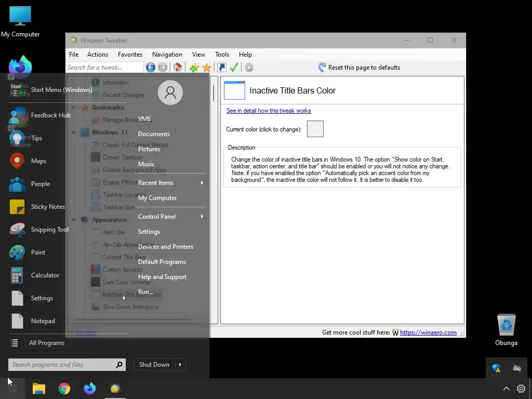532x399 pixels.
Task: Open Calculator in Start menu
Action: click(x=34, y=275)
